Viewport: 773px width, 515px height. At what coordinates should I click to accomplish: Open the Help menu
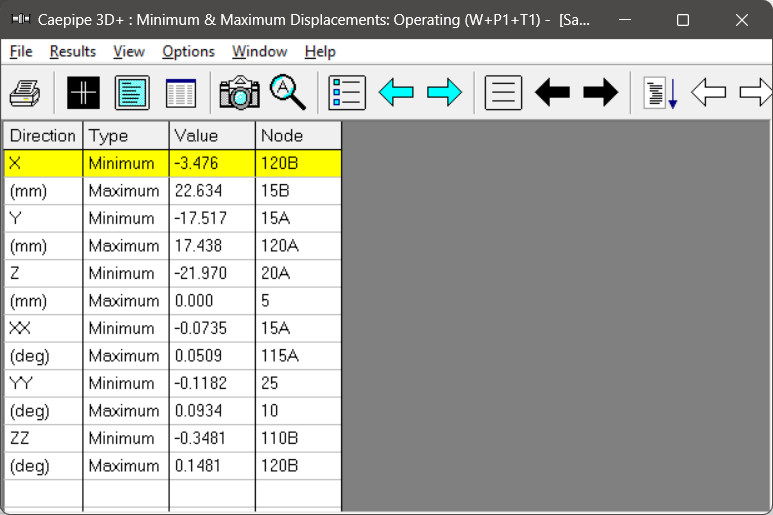pyautogui.click(x=320, y=51)
